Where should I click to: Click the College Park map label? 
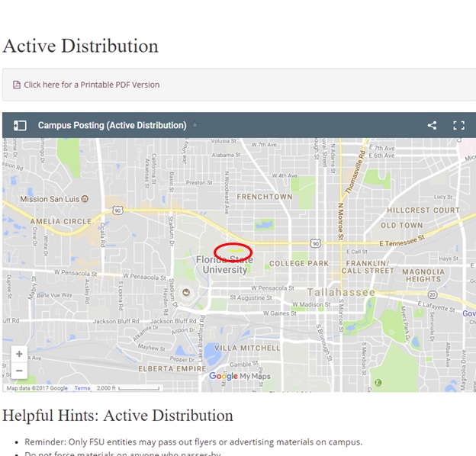298,264
